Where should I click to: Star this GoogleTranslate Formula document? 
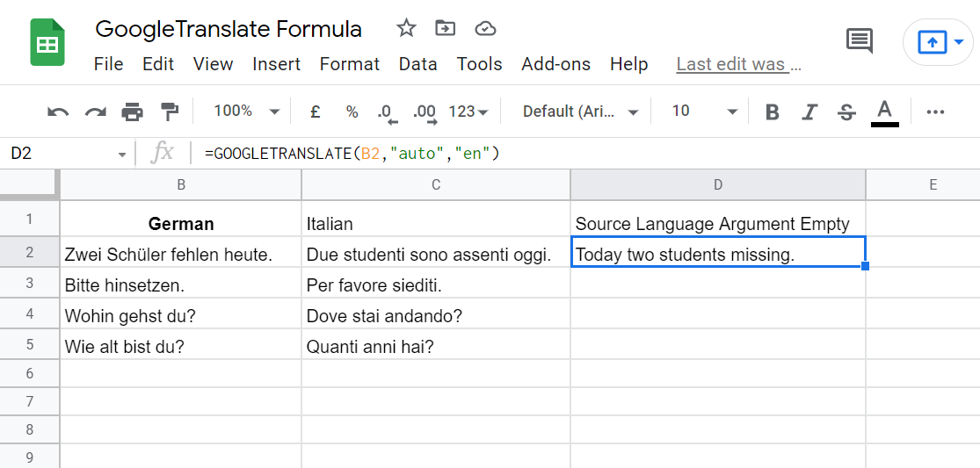(x=405, y=28)
